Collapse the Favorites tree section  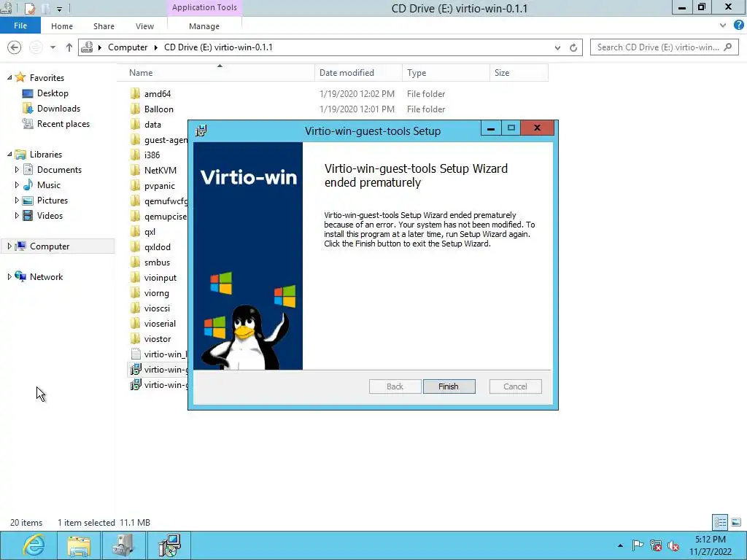pos(9,77)
